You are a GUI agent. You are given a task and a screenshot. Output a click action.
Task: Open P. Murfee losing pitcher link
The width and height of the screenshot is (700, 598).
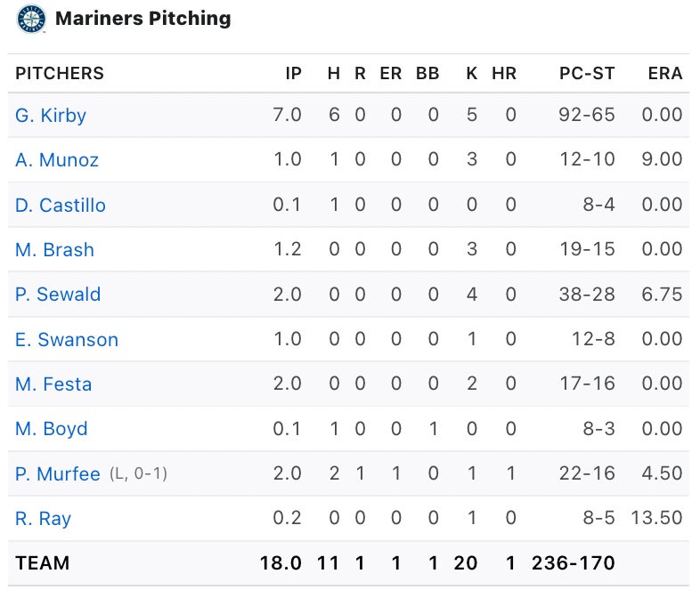[x=58, y=474]
